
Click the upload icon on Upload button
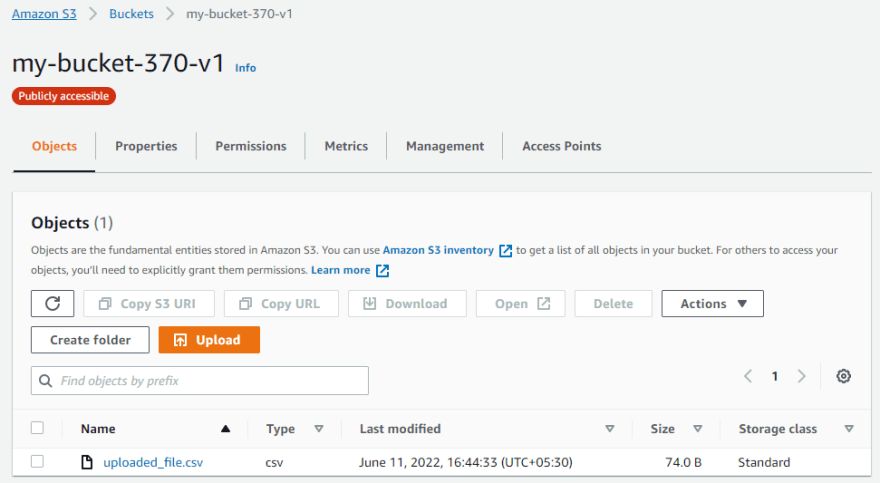pos(180,340)
